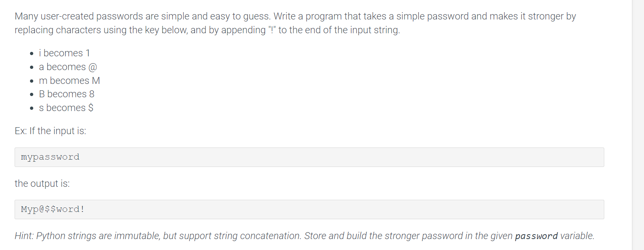The width and height of the screenshot is (644, 250).
Task: Click the 'i becomes 1' bullet item
Action: tap(64, 53)
